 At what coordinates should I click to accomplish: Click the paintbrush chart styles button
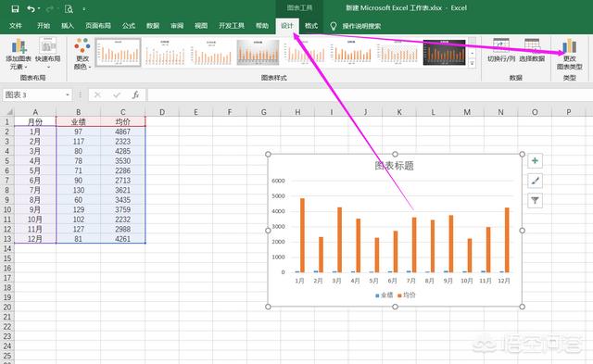(535, 181)
